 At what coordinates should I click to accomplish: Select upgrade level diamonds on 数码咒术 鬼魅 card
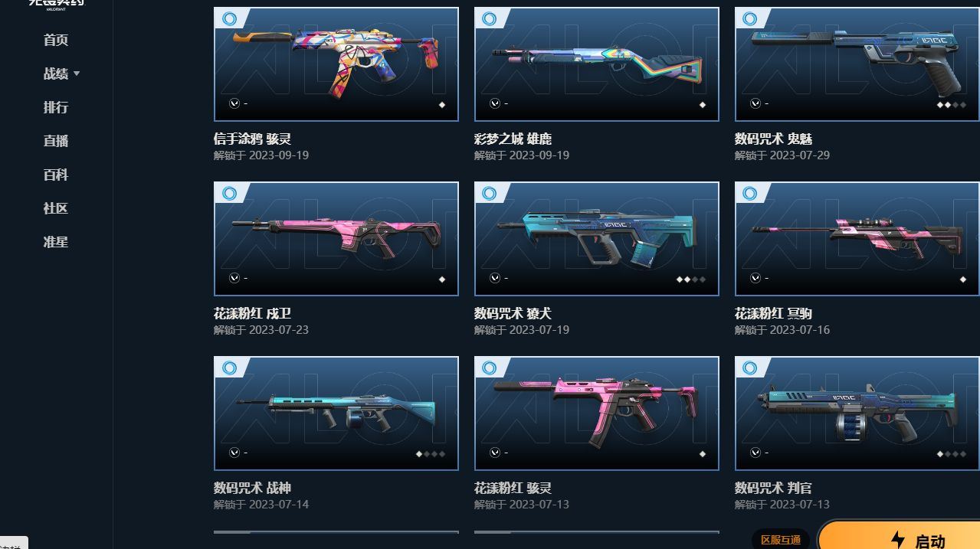click(951, 105)
